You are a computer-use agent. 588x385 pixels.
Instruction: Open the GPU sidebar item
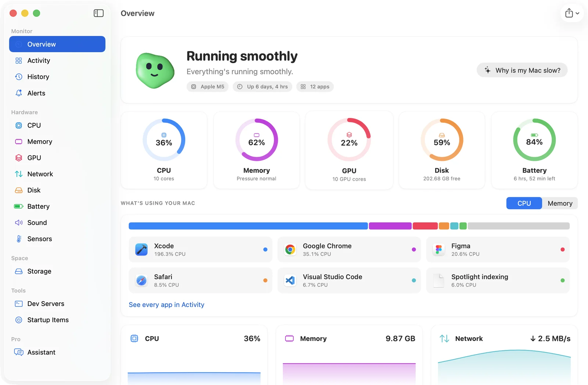point(57,158)
